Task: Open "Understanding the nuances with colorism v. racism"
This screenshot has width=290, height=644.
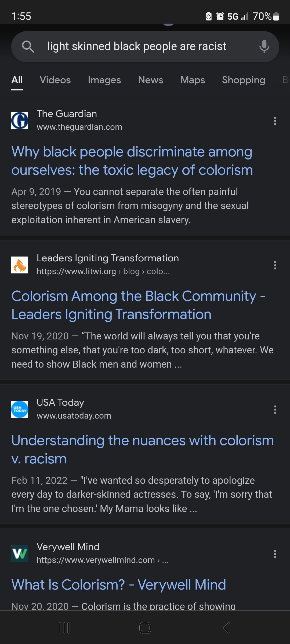Action: point(142,449)
